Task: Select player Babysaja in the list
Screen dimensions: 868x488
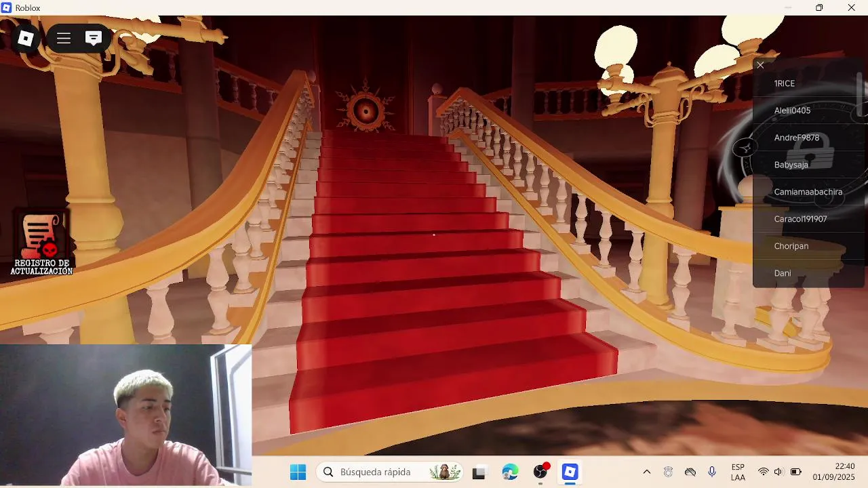Action: [808, 165]
